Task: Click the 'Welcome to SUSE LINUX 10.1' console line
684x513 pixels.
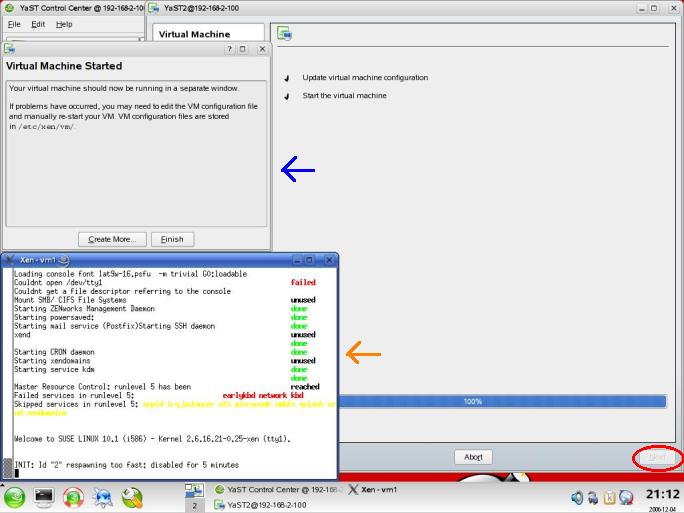Action: (152, 439)
